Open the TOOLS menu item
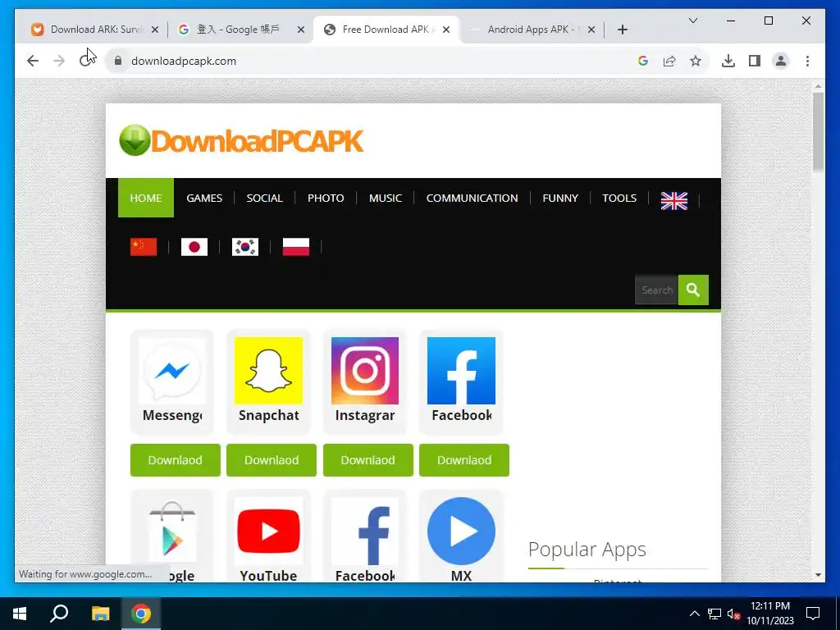 pos(619,198)
